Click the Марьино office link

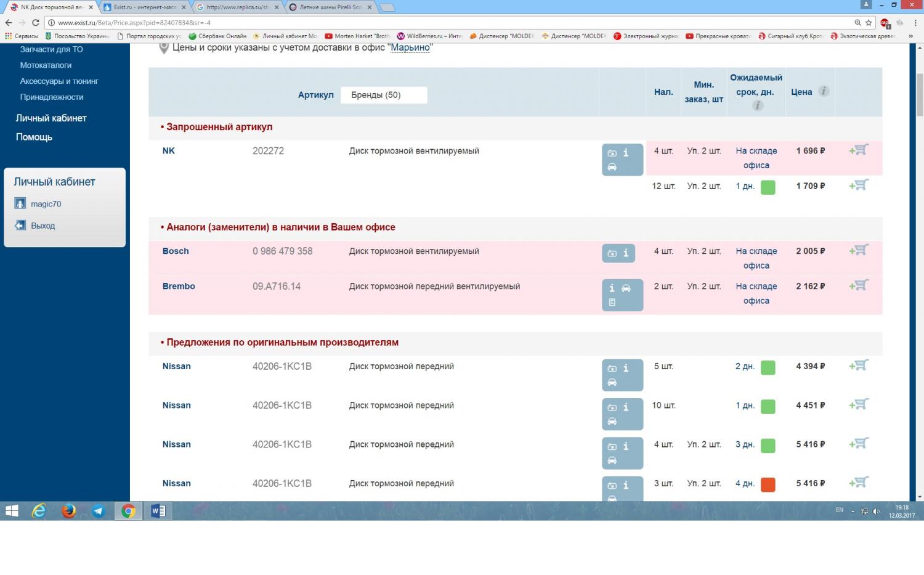coord(410,47)
